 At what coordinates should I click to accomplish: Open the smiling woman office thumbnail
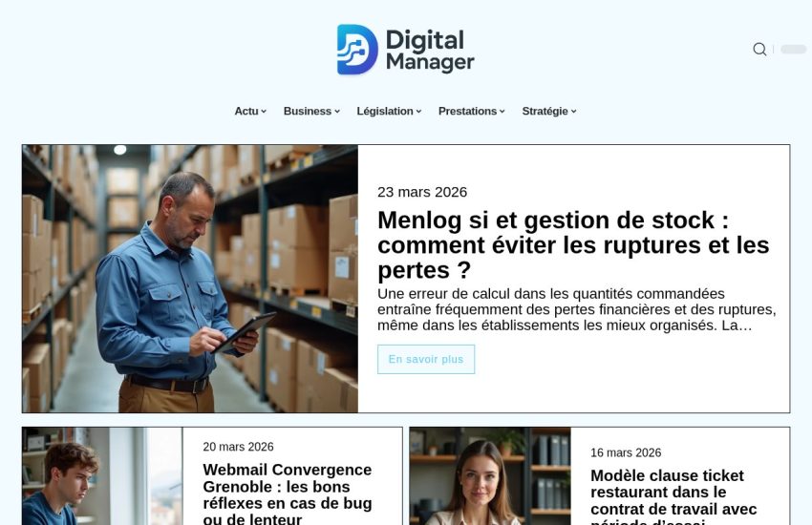pos(490,476)
